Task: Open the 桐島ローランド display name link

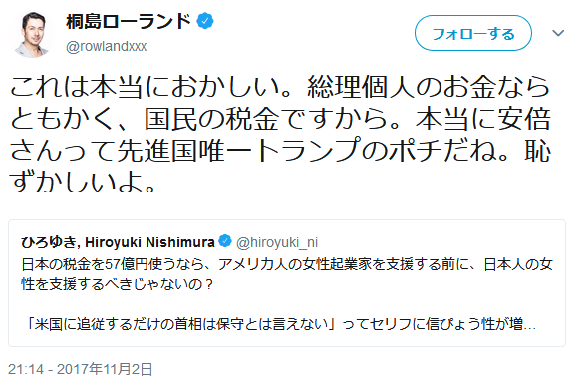Action: pos(129,21)
